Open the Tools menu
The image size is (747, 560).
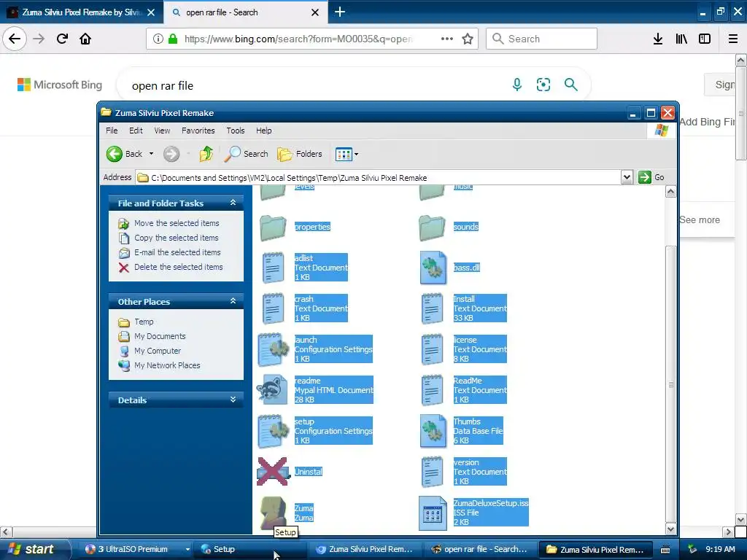click(236, 131)
